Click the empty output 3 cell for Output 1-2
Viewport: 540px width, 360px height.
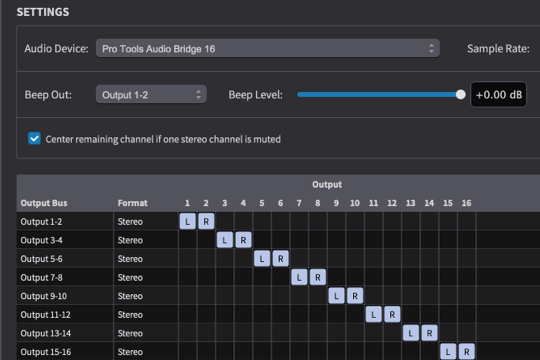click(x=225, y=221)
